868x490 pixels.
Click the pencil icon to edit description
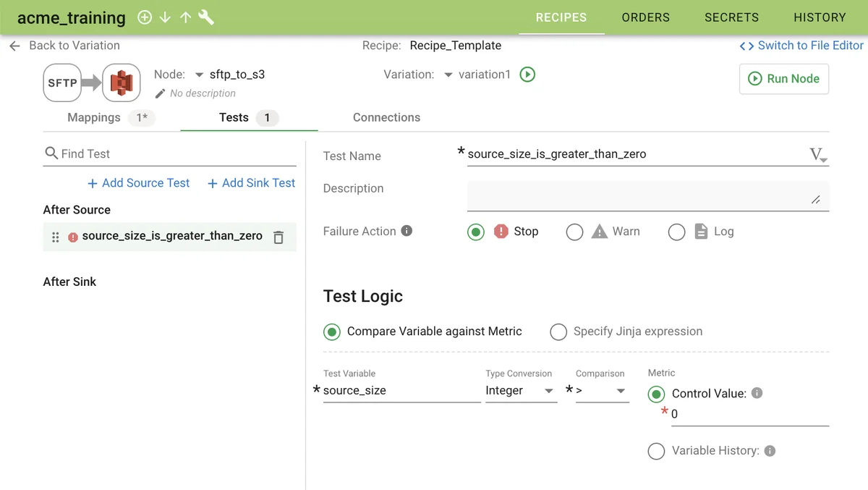(161, 93)
